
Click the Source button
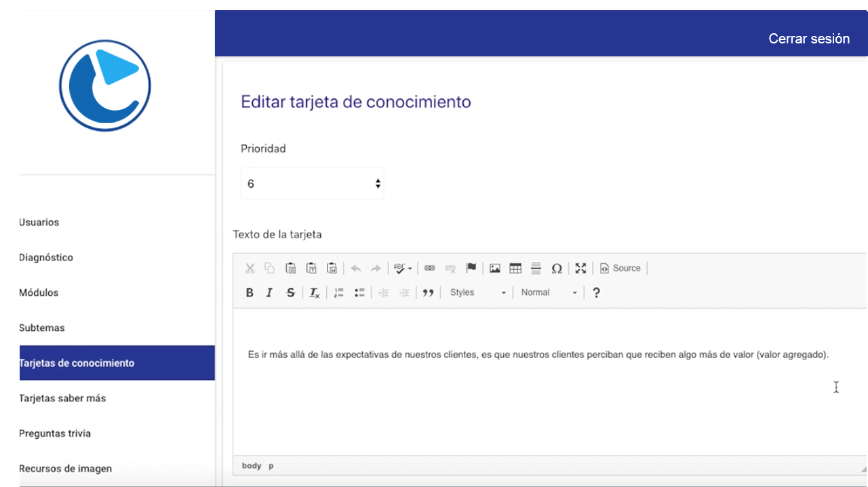pos(620,268)
